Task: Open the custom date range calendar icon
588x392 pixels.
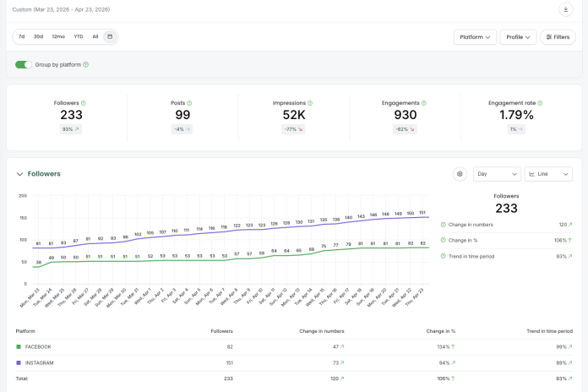Action: point(110,36)
